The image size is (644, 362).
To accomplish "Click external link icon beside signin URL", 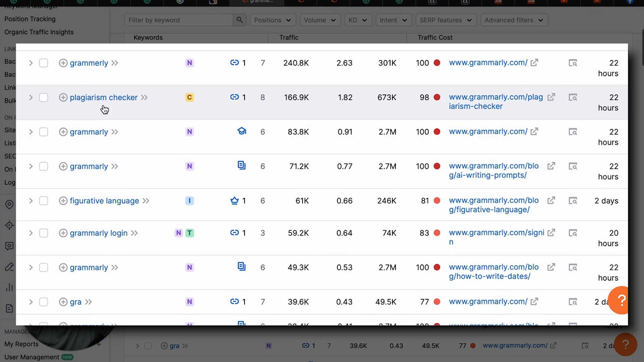I will click(x=551, y=233).
